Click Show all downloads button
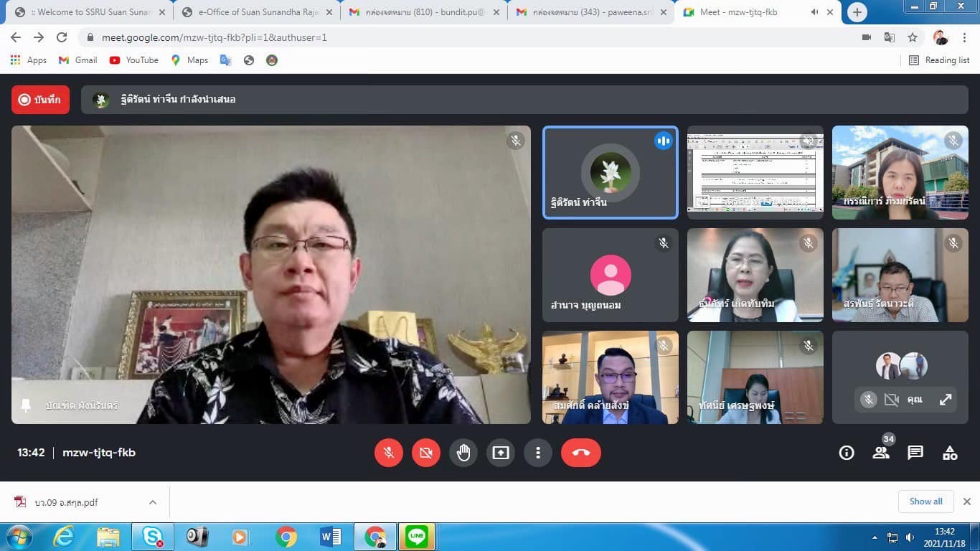The width and height of the screenshot is (980, 551). [x=925, y=501]
